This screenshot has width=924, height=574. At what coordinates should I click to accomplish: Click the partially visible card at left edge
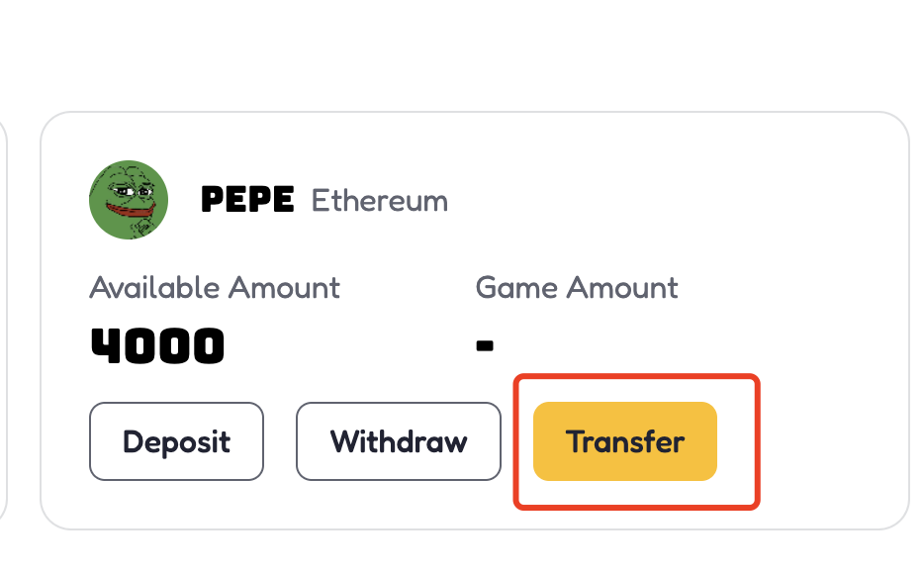[x=3, y=321]
